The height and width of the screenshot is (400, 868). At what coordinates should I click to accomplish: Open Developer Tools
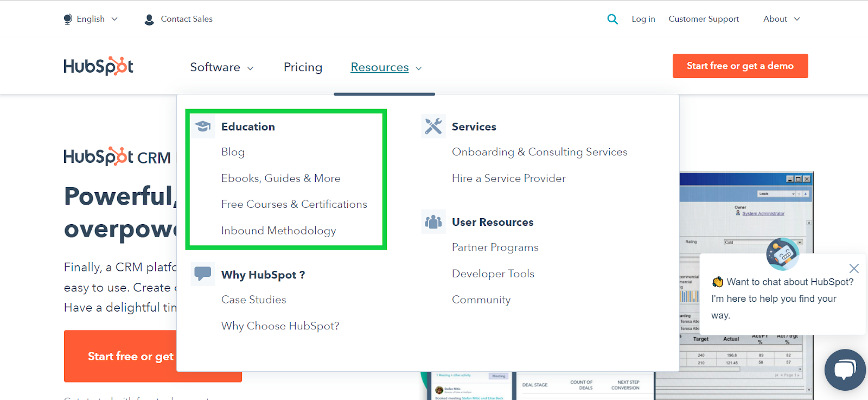pos(493,274)
